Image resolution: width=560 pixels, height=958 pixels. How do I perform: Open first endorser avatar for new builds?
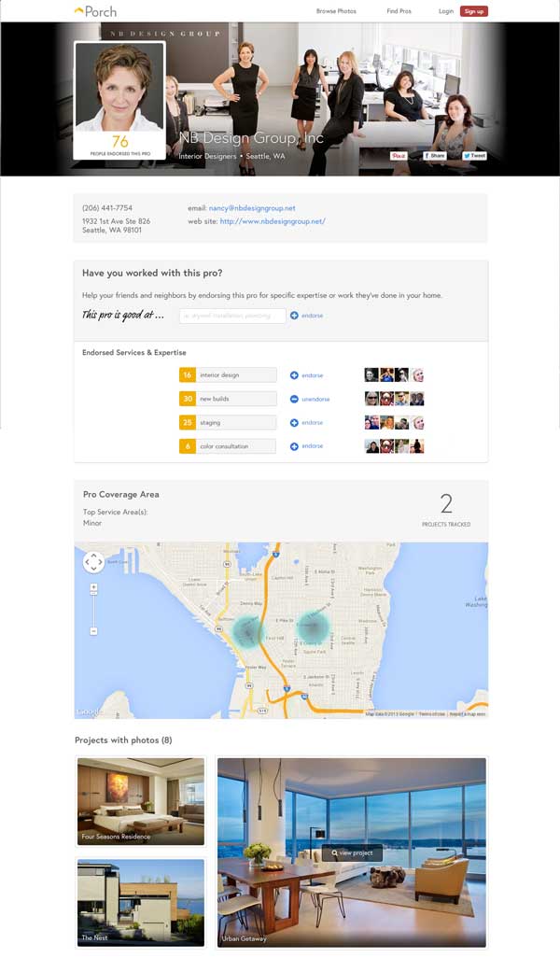pos(371,399)
